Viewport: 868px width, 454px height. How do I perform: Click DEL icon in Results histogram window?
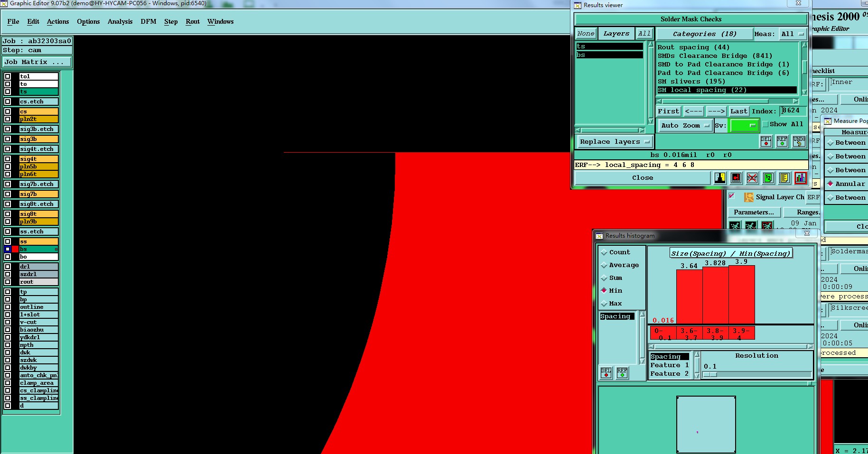click(x=606, y=373)
